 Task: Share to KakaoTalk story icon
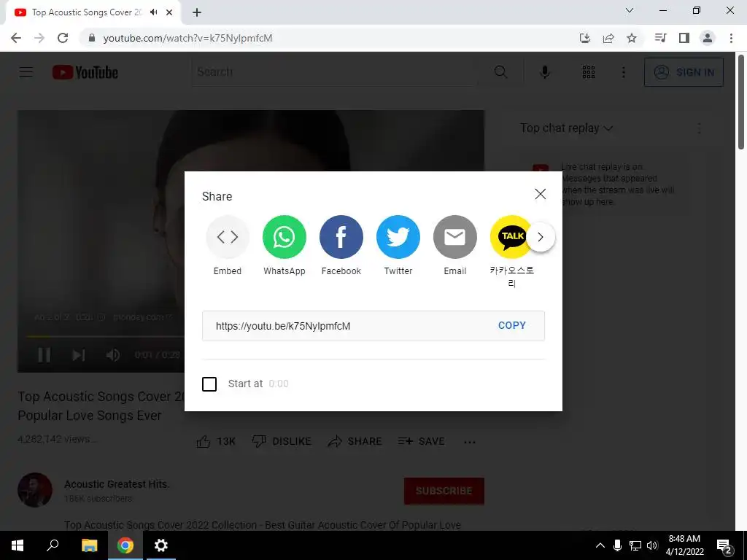point(511,237)
